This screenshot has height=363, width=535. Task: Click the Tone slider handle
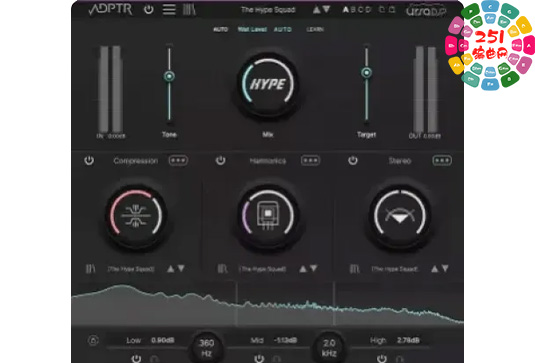coord(169,76)
